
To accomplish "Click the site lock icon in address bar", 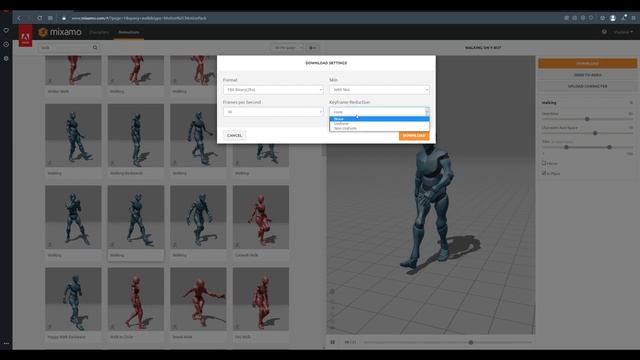I will coord(64,18).
